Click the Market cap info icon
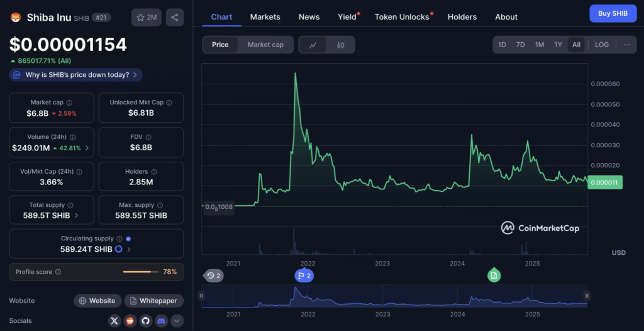The image size is (644, 331). pos(69,103)
